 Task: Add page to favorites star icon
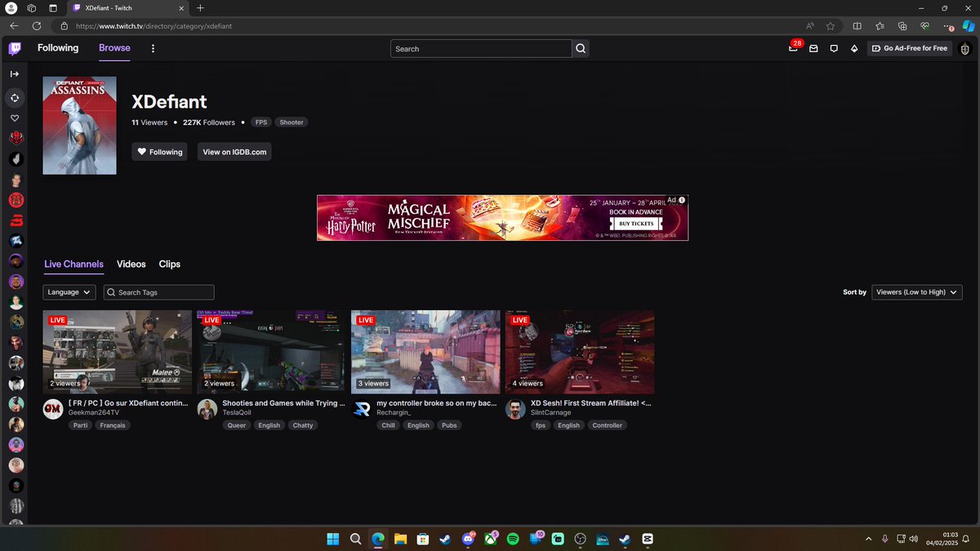pos(831,26)
